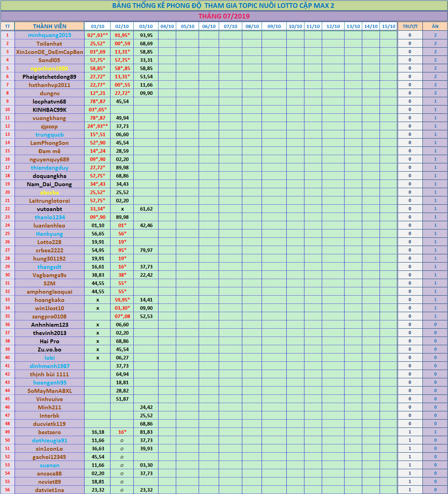Screen dimensions: 448x494
Task: Click member name 'trungqucb'
Action: pos(50,134)
